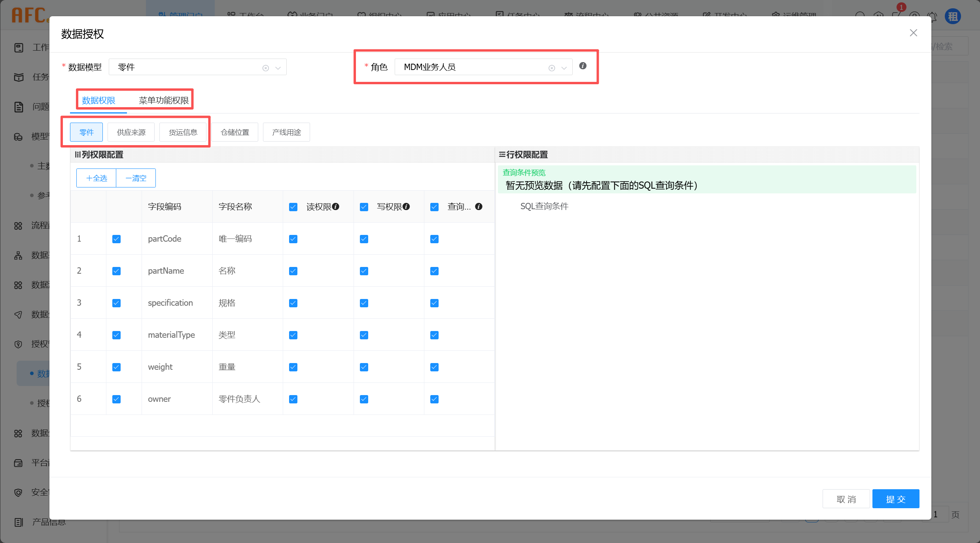Expand the 角色 dropdown arrow

tap(564, 68)
